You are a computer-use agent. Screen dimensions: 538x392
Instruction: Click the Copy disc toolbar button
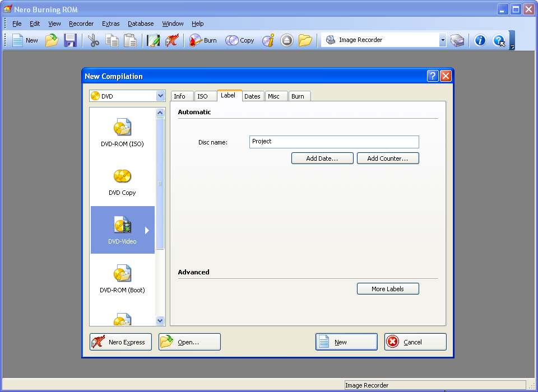point(240,40)
